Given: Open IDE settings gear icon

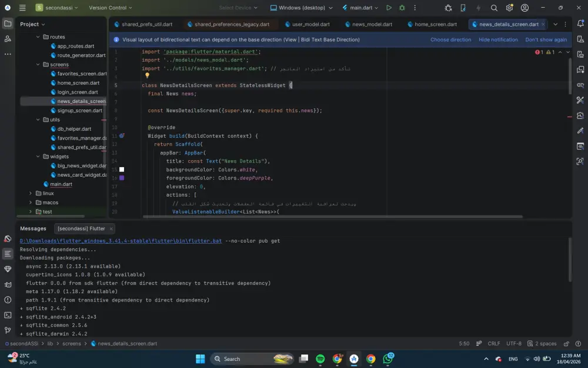Looking at the screenshot, I should 509,8.
